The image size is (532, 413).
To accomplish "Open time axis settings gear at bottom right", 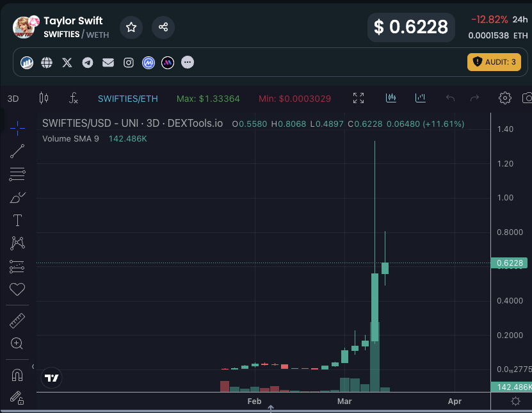I will click(x=515, y=401).
